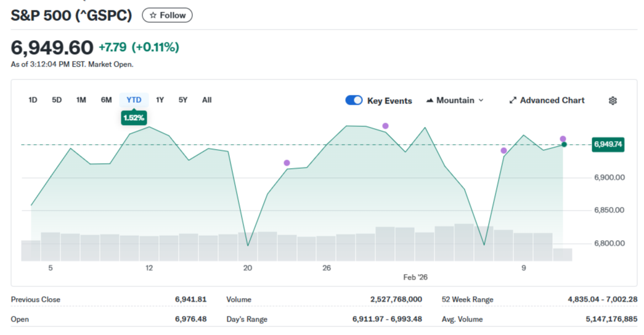Select the 1M time range
This screenshot has height=335, width=644.
click(81, 100)
